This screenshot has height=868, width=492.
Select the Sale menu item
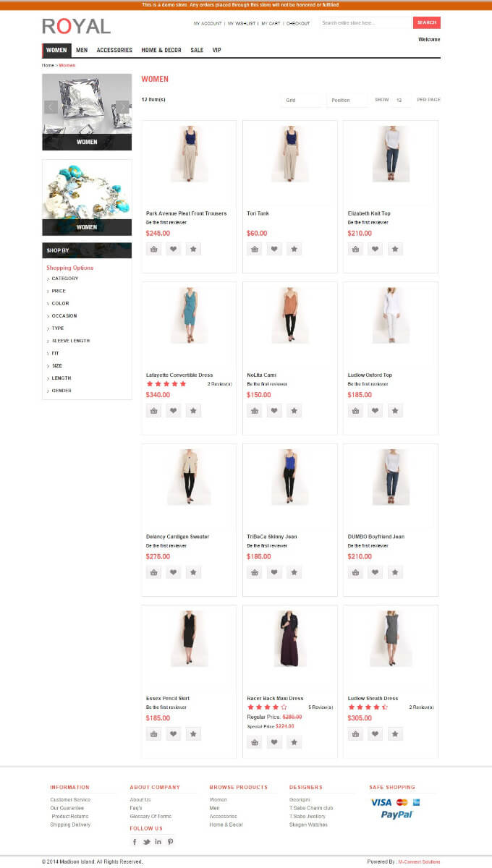(197, 51)
